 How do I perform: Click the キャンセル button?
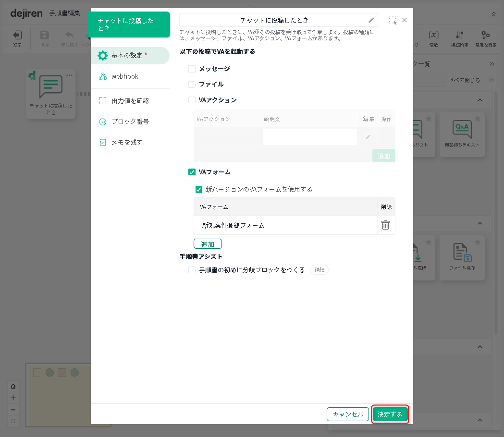(x=348, y=414)
